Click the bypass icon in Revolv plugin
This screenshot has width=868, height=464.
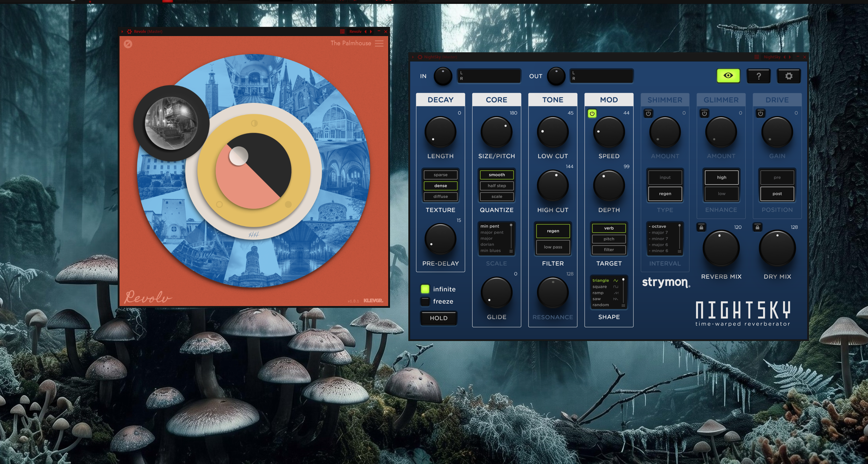pyautogui.click(x=128, y=44)
